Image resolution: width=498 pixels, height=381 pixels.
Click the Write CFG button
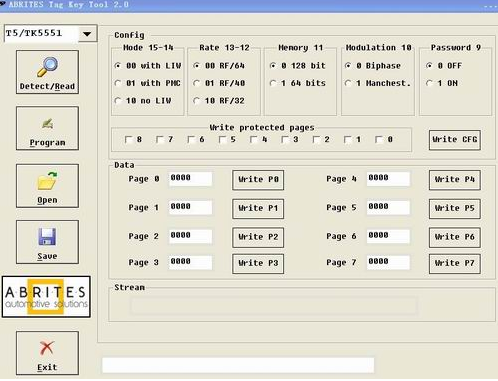click(x=455, y=140)
